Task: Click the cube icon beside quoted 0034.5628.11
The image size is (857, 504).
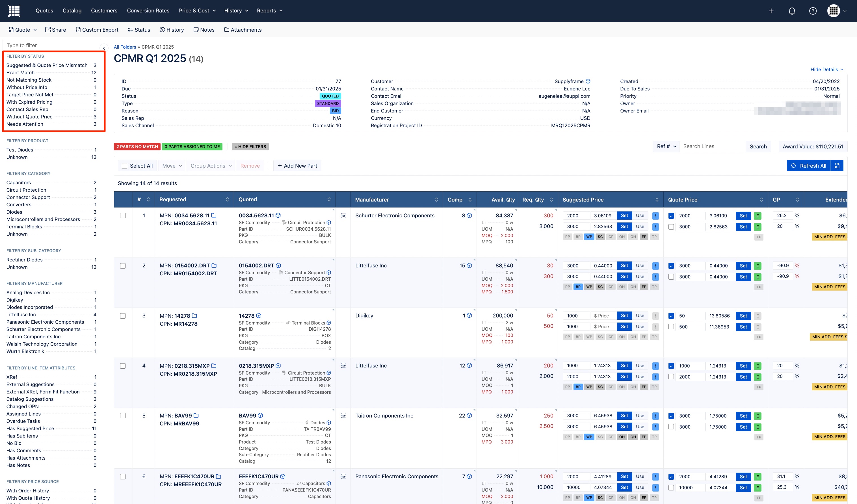Action: [x=278, y=215]
